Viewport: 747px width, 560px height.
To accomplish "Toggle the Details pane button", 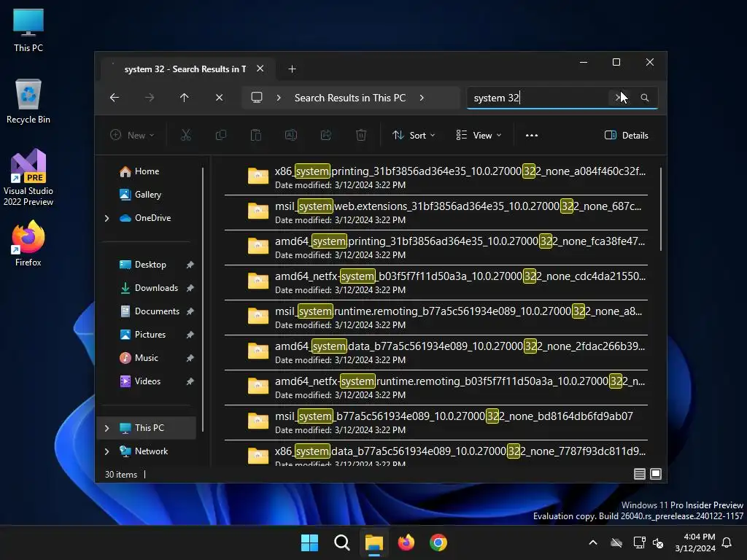I will (x=627, y=135).
